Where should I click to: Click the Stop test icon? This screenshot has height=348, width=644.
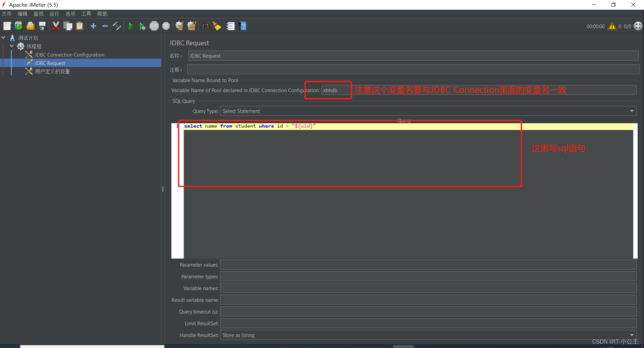click(154, 26)
